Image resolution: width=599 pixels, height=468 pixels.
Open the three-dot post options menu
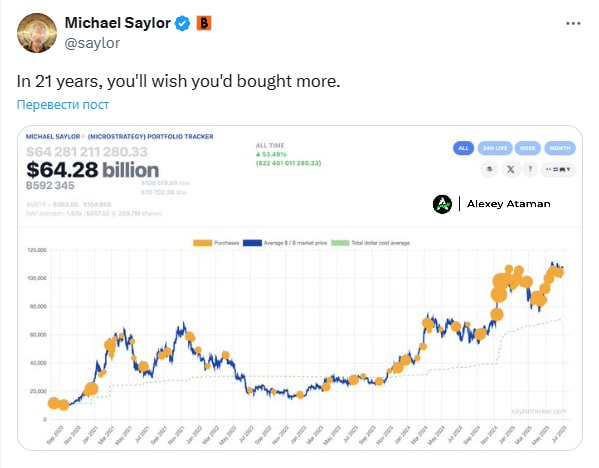click(573, 24)
